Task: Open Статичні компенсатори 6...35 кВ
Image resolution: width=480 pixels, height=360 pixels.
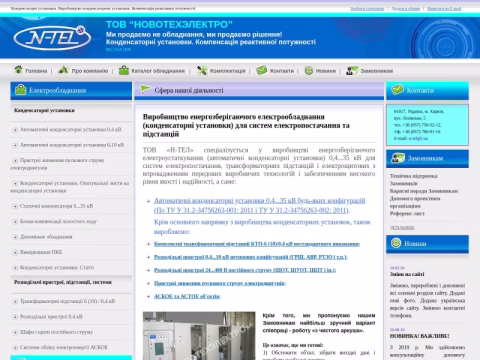Action: coord(56,206)
